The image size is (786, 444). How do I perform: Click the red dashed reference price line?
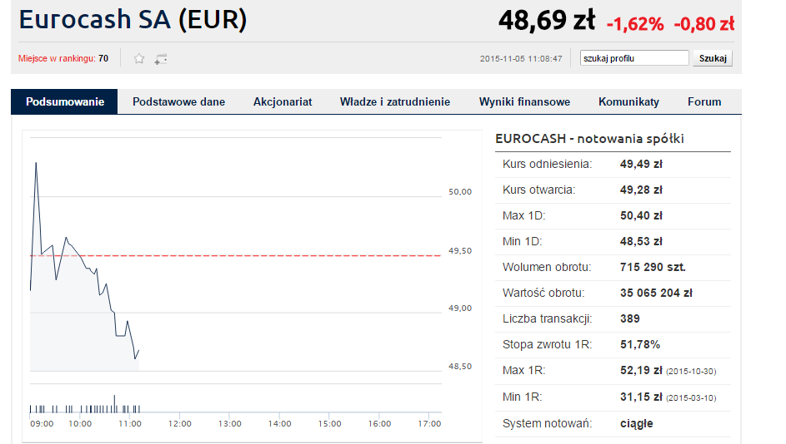click(236, 256)
